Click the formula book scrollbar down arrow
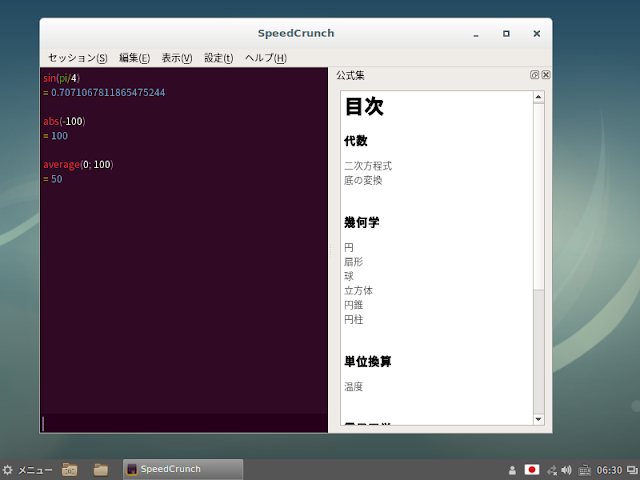 tap(538, 419)
